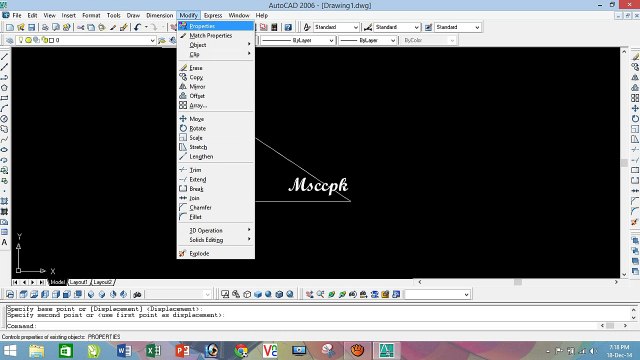Image resolution: width=640 pixels, height=360 pixels.
Task: Click the New drawing toolbar icon
Action: click(x=10, y=27)
